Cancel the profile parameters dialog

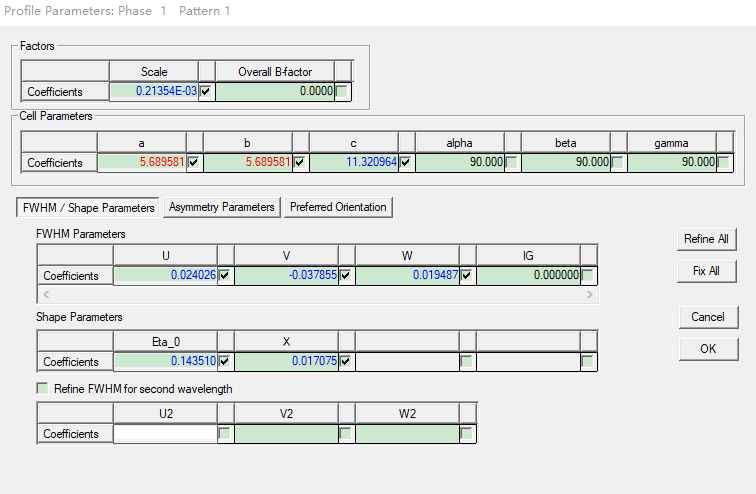[707, 317]
